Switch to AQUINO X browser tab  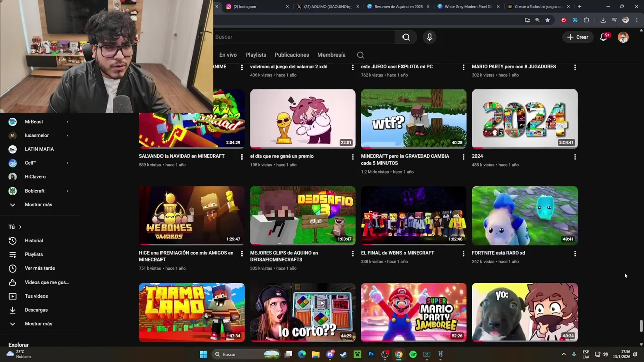[x=327, y=7]
